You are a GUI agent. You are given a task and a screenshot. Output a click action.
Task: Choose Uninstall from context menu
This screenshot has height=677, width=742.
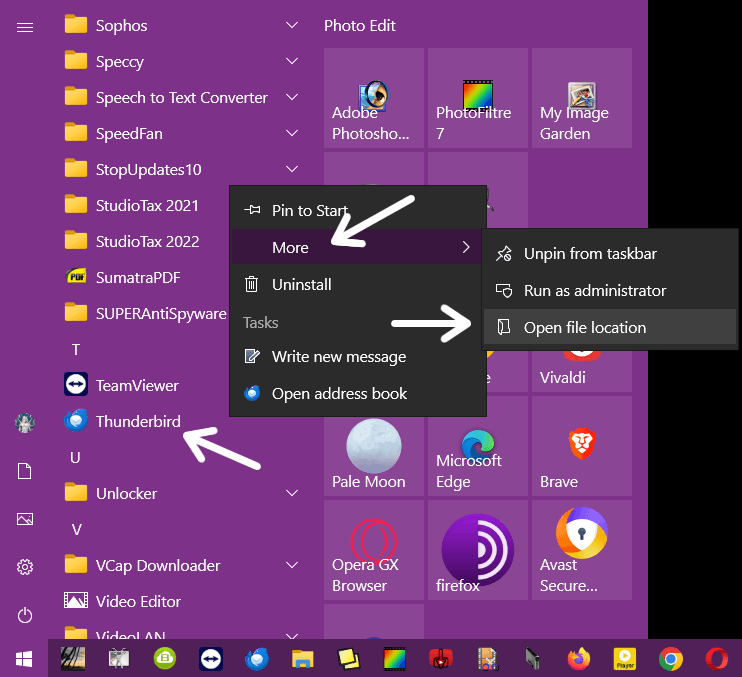point(358,284)
